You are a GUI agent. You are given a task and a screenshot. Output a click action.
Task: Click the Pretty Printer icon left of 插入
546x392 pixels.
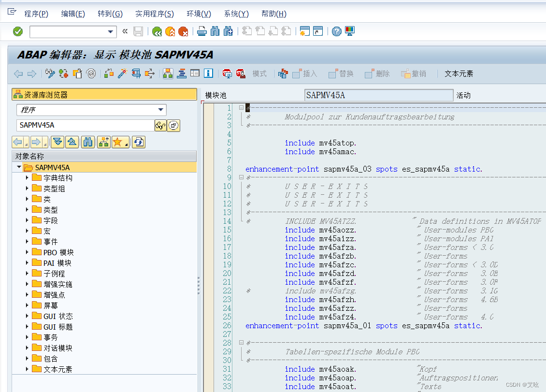[283, 73]
